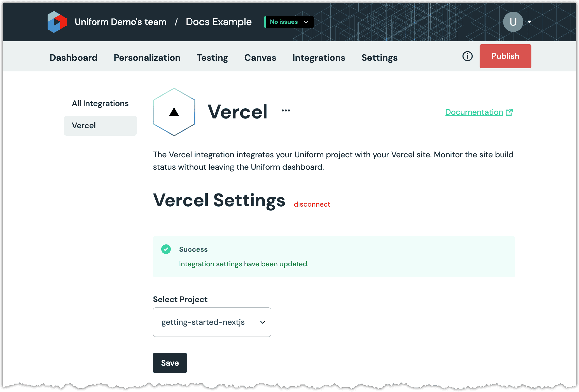Select the Integrations tab

pyautogui.click(x=319, y=58)
